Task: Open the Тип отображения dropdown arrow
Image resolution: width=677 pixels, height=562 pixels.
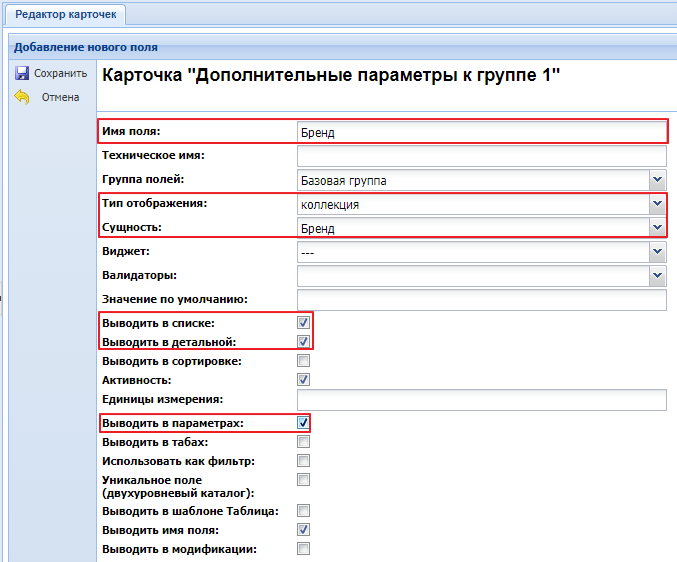Action: tap(658, 204)
